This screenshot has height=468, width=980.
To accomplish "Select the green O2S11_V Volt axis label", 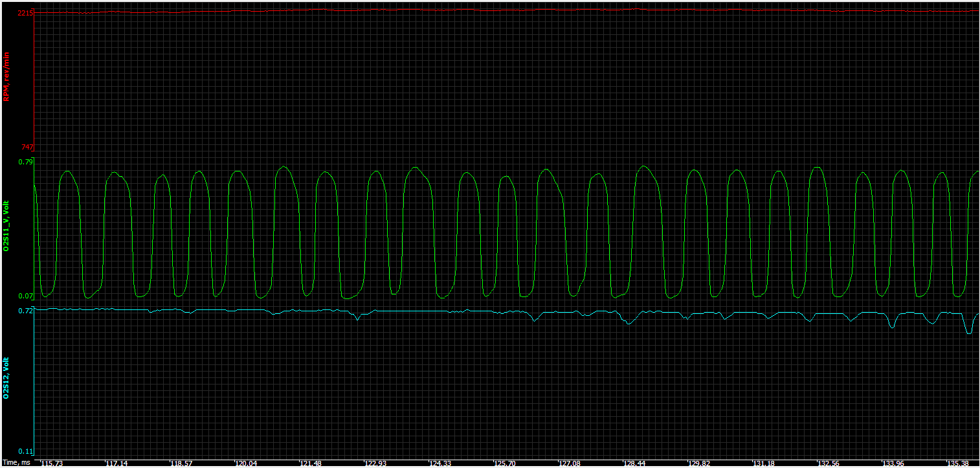I will point(6,226).
